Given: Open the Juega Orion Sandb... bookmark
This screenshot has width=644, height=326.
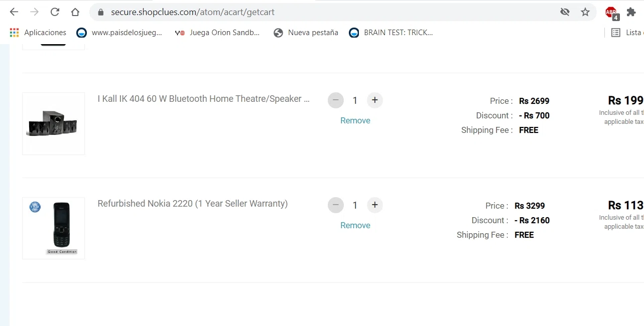Looking at the screenshot, I should point(217,33).
